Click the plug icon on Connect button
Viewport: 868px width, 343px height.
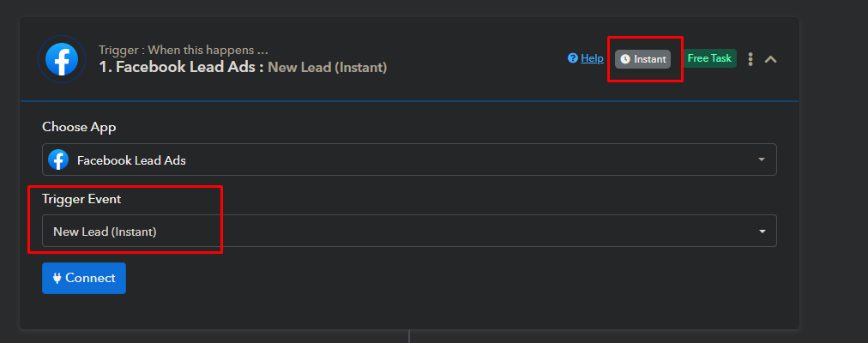click(x=57, y=279)
